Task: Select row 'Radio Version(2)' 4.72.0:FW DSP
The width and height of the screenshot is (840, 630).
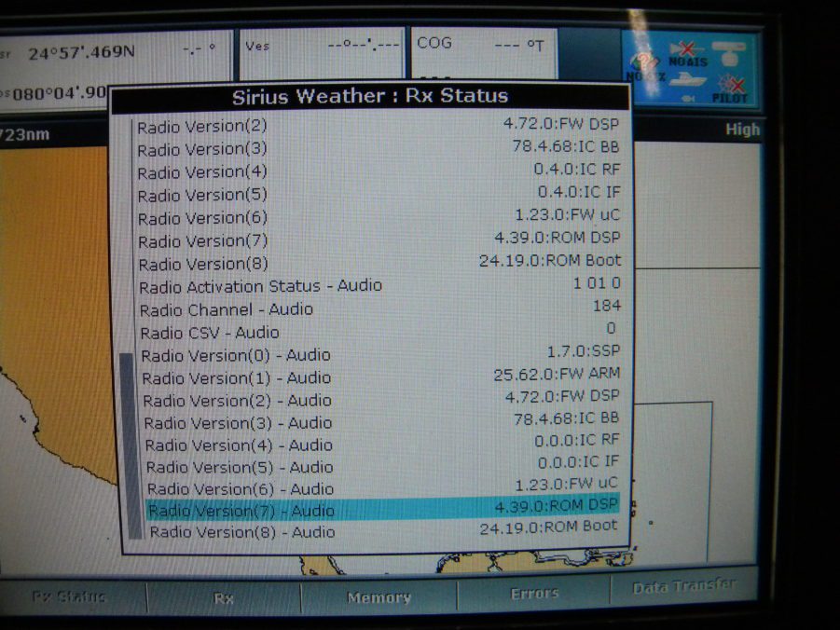Action: point(378,126)
